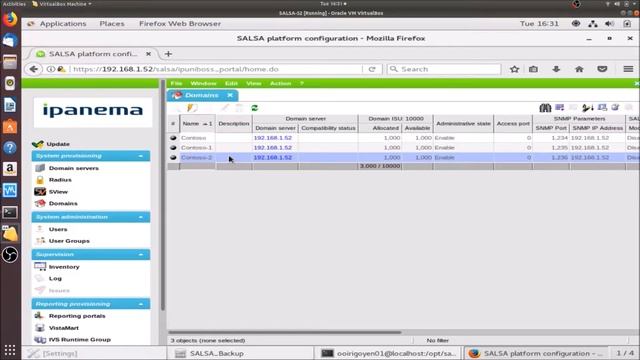The image size is (640, 360).
Task: Click the horizontal scrollbar under the table
Action: [285, 332]
